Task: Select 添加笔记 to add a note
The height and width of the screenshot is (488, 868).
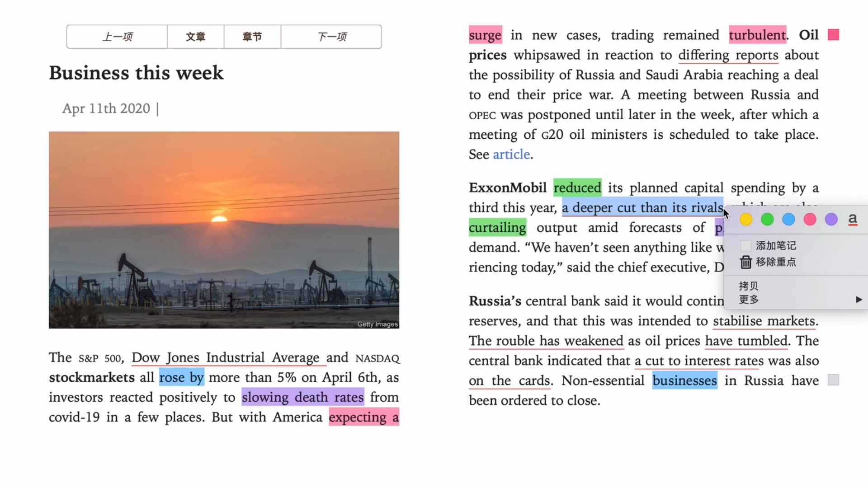Action: tap(776, 244)
